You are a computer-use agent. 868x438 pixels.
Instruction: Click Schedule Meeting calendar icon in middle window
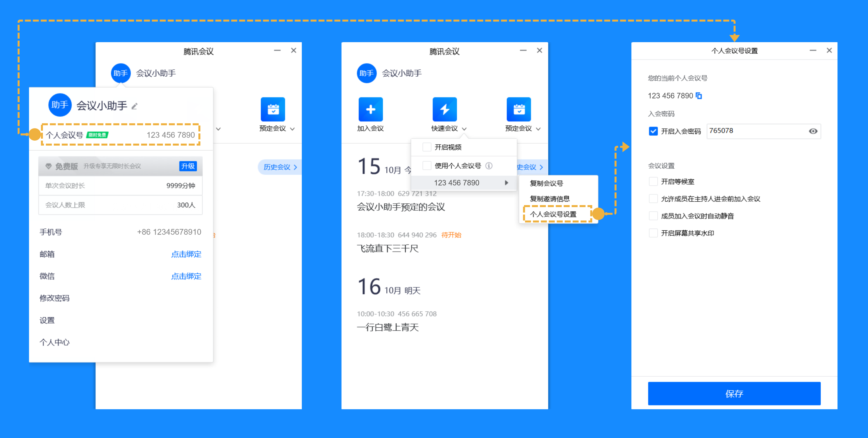coord(519,109)
